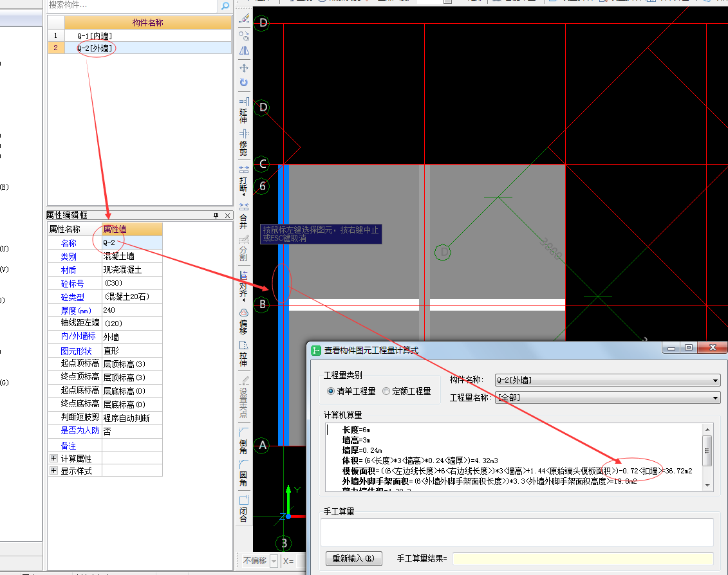Select the 拉伸 stretch tool

(x=244, y=354)
